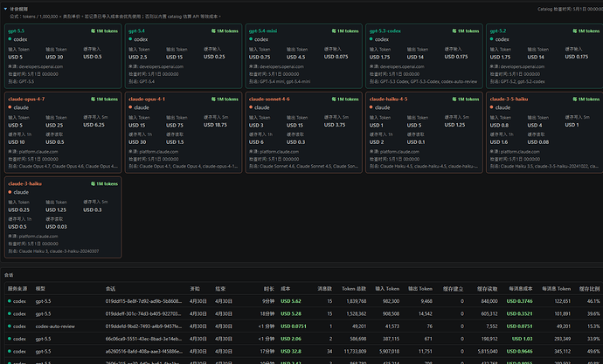Sort by the 模型 column header
The image size is (603, 364).
pos(40,288)
